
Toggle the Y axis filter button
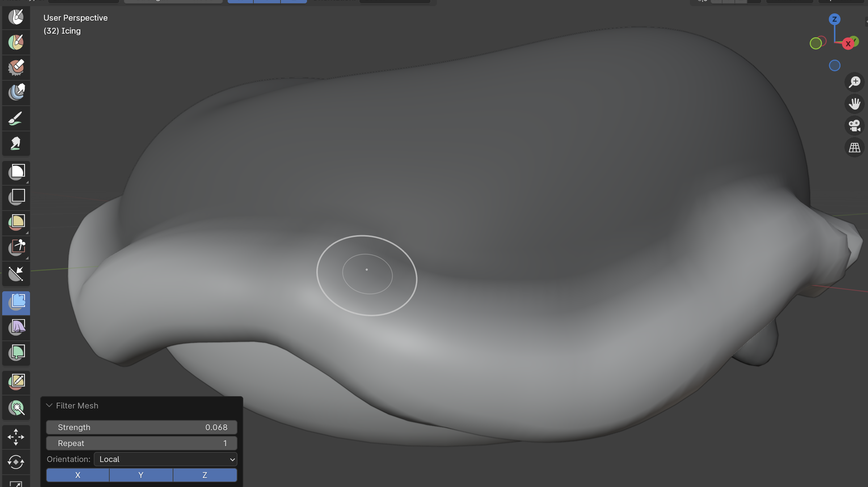click(141, 475)
